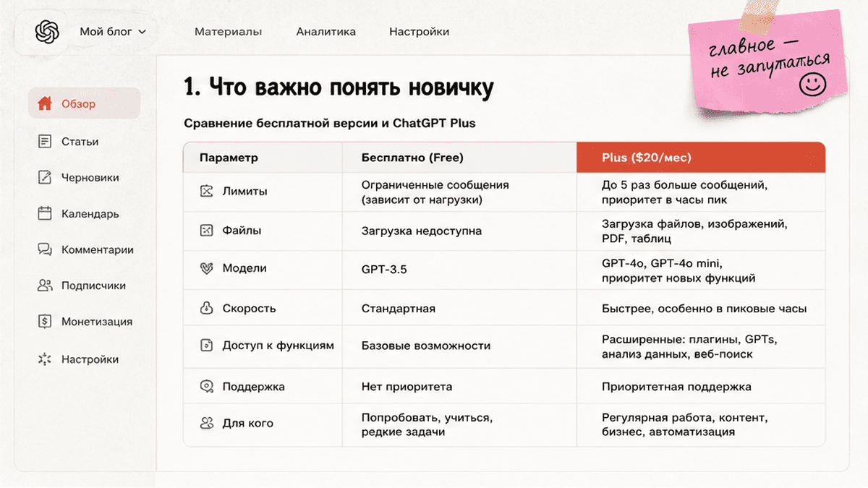868x488 pixels.
Task: Click the ChatGPT logo icon
Action: 46,32
